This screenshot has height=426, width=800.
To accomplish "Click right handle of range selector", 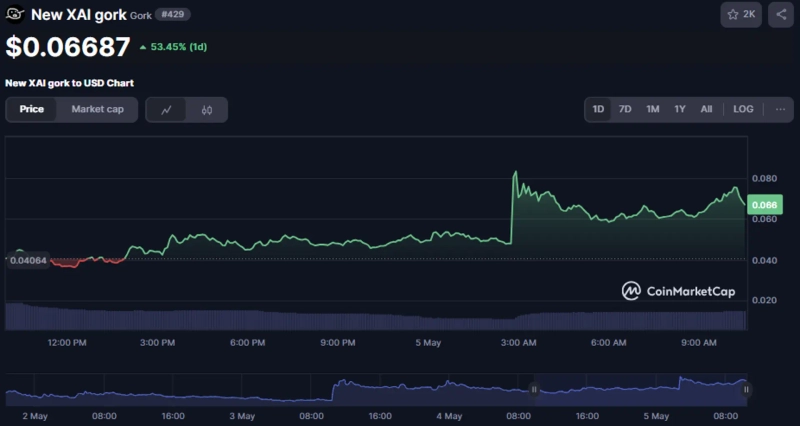I will coord(748,389).
